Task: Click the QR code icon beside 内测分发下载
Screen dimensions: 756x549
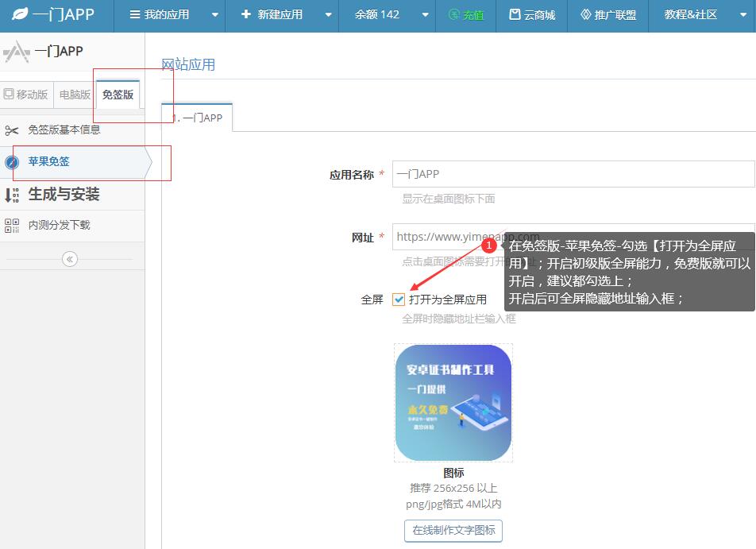Action: [x=12, y=226]
